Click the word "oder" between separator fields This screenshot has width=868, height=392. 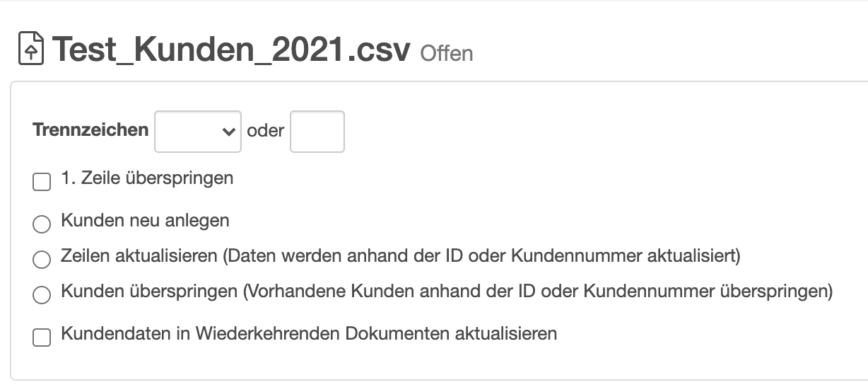point(266,131)
